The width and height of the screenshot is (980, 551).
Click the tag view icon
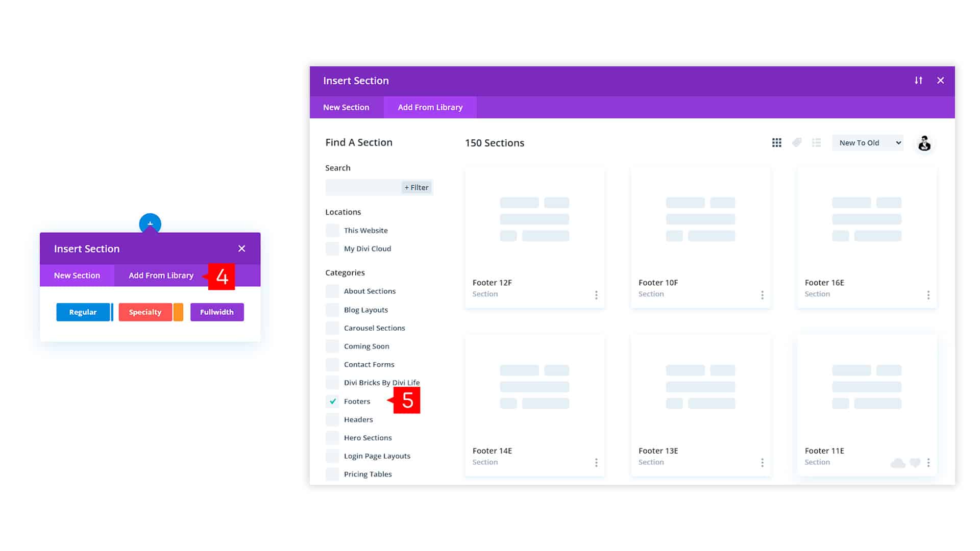pyautogui.click(x=797, y=143)
